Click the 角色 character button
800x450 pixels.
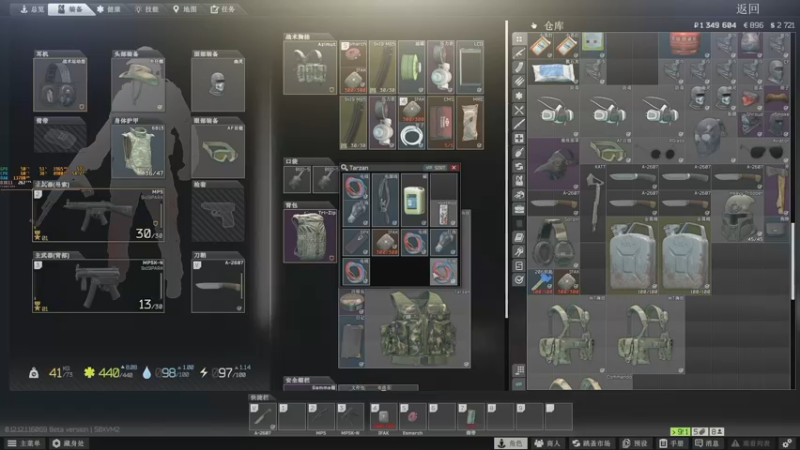click(511, 443)
